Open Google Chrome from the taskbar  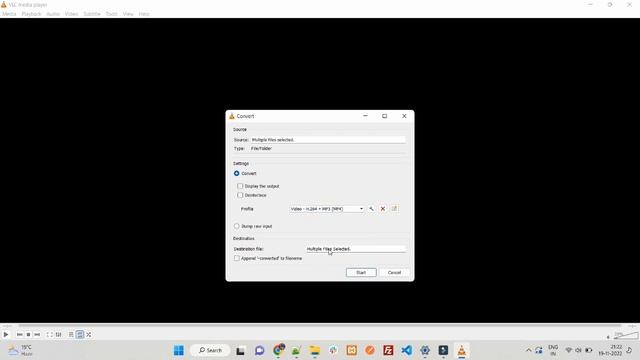pos(278,351)
